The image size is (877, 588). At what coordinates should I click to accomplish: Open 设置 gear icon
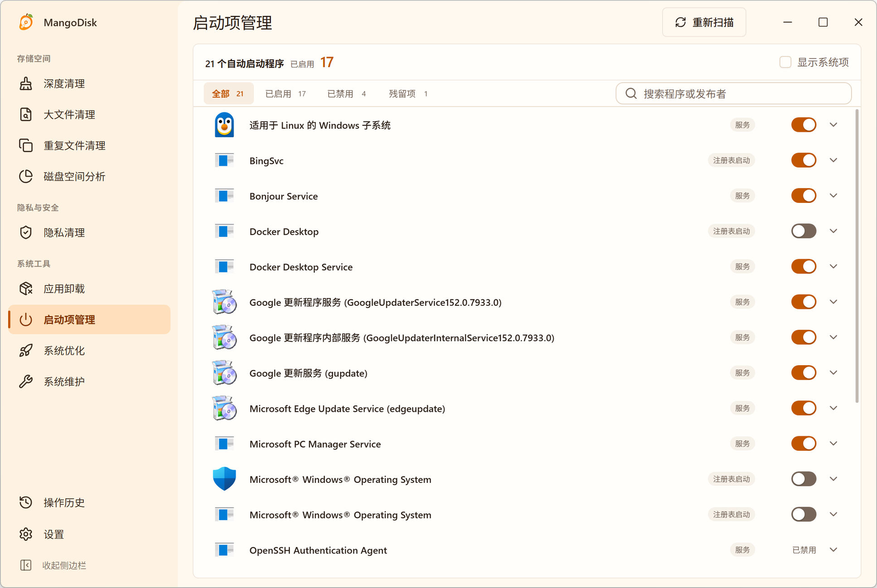(x=26, y=534)
